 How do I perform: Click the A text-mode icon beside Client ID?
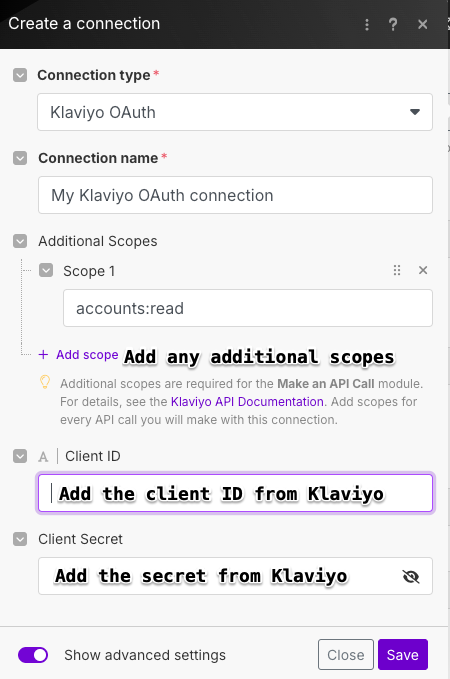point(43,456)
